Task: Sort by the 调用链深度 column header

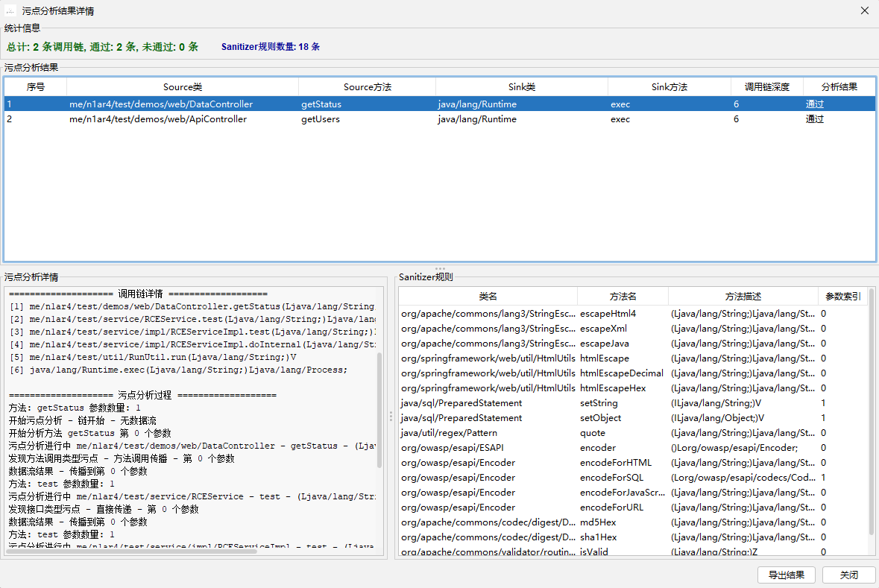Action: click(766, 87)
